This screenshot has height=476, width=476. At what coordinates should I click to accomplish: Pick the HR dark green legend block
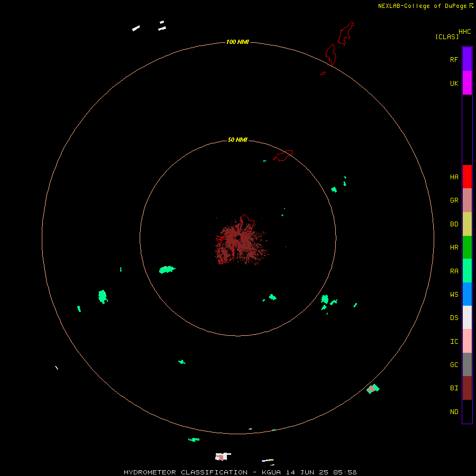[x=467, y=248]
